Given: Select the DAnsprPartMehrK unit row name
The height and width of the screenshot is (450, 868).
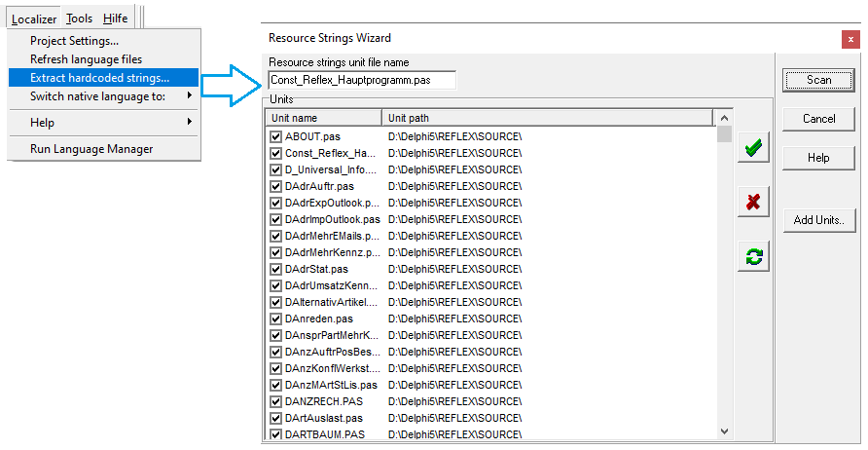Looking at the screenshot, I should click(331, 335).
